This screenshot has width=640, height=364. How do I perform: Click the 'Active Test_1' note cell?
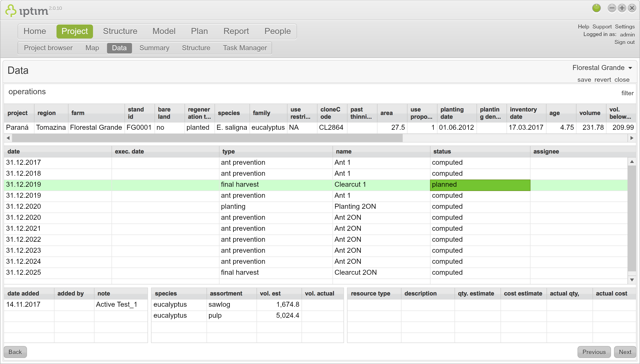tap(121, 304)
